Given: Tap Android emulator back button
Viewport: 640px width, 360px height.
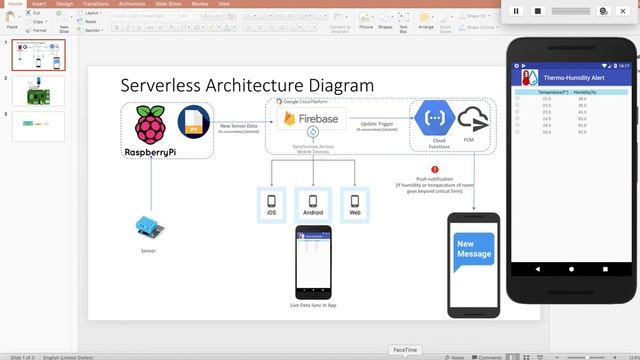Looking at the screenshot, I should [x=538, y=269].
